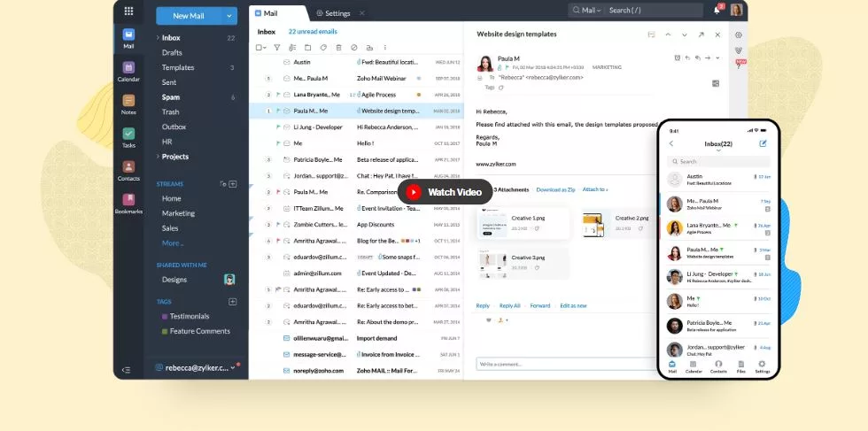This screenshot has height=431, width=868.
Task: Open the three-dot more options in mail toolbar
Action: pos(385,48)
